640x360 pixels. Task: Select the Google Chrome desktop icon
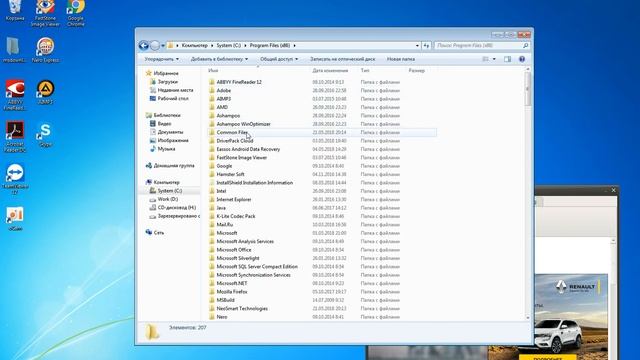[x=76, y=13]
